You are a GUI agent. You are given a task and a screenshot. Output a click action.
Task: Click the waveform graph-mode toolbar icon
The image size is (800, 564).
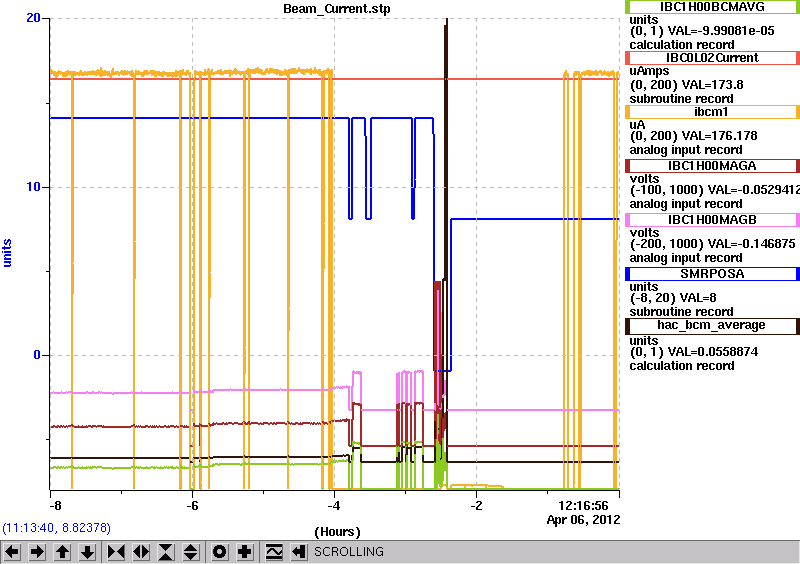[274, 552]
